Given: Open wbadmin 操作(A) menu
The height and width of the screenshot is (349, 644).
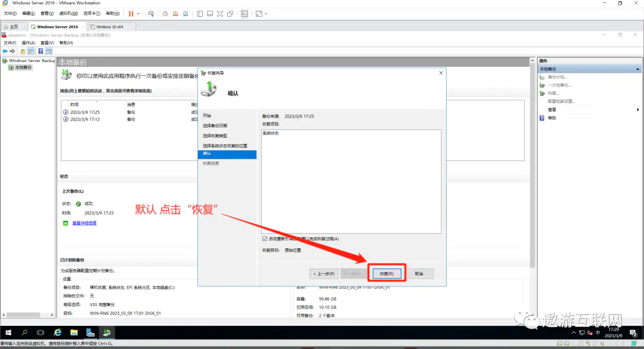Looking at the screenshot, I should click(x=29, y=43).
